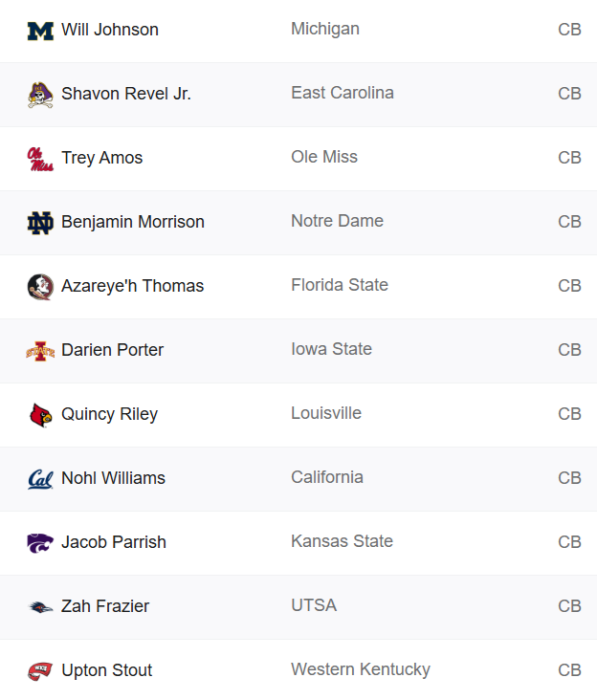Open Shavon Revel Jr. player link
597x700 pixels.
click(x=126, y=94)
